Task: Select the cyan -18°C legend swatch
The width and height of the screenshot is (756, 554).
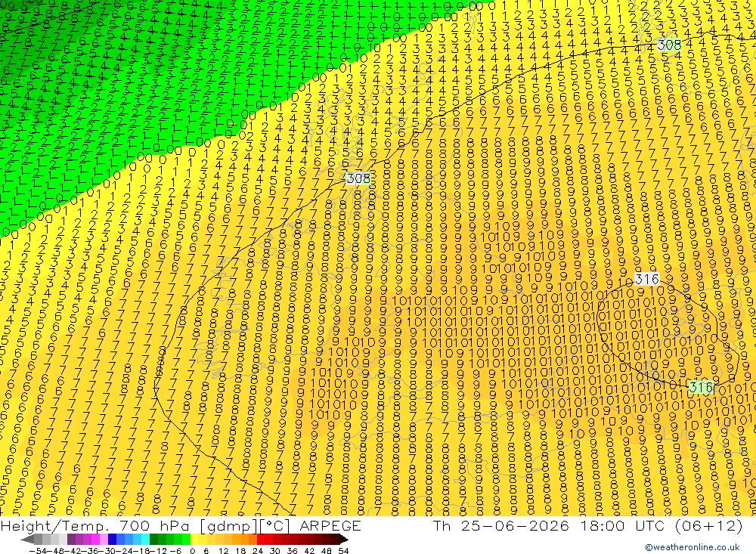Action: [145, 539]
